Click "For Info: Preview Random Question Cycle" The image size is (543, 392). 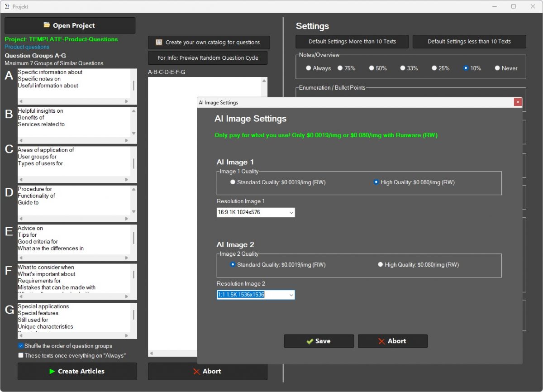pos(208,57)
